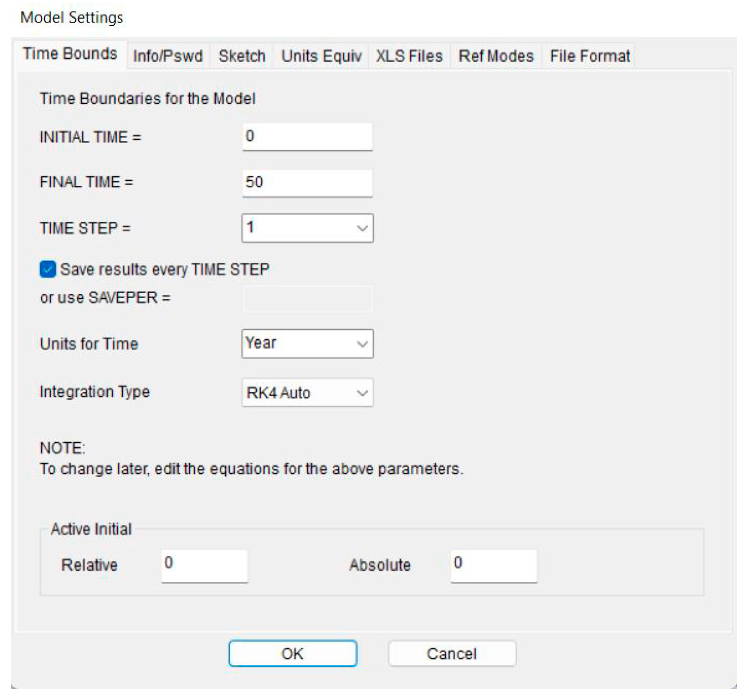Screen dimensions: 749x700
Task: Go to the XLS Files tab
Action: [x=409, y=56]
